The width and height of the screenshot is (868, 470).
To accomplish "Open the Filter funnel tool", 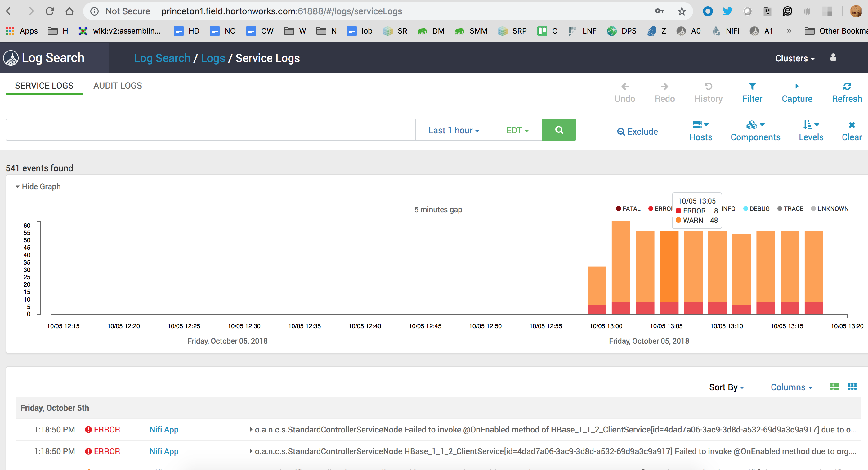I will 752,87.
